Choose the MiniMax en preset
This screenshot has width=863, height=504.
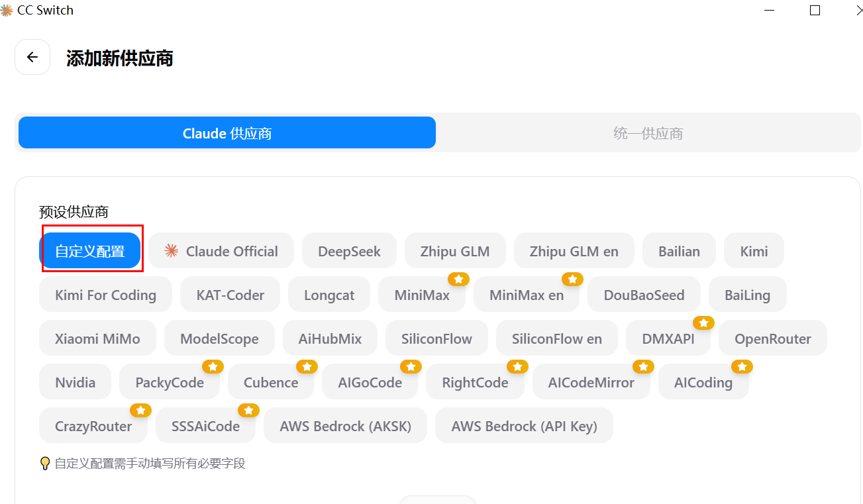coord(527,295)
